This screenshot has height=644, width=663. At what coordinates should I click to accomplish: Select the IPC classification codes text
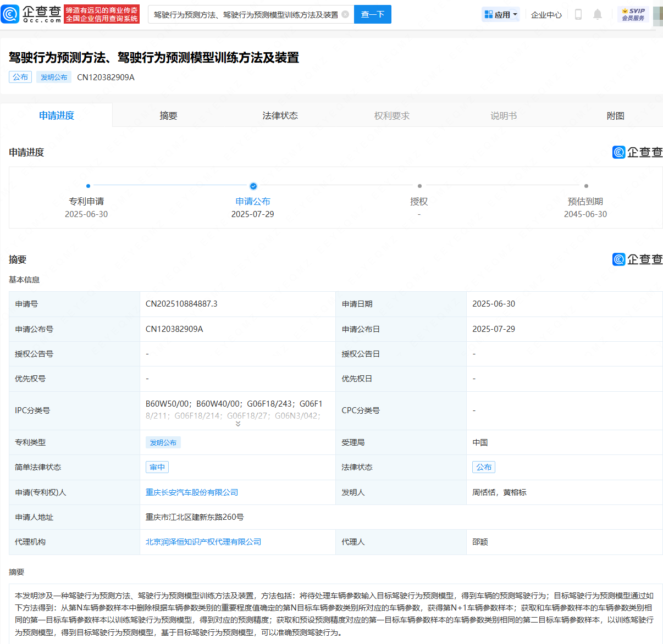(x=234, y=409)
